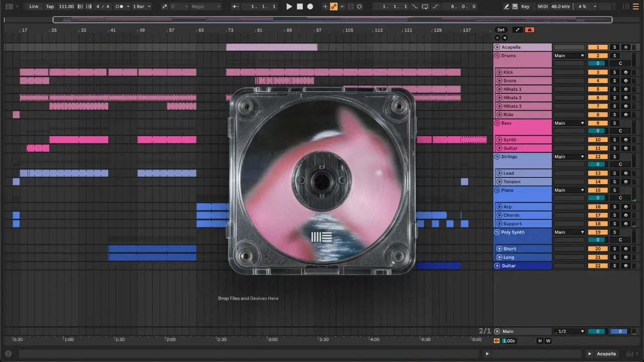Open the Key mapping mode
This screenshot has height=362, width=644.
pos(525,7)
